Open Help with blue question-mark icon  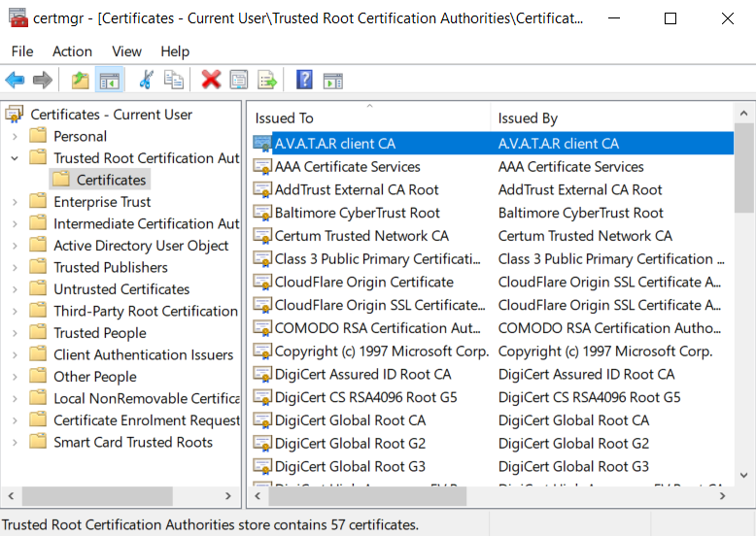[x=304, y=80]
